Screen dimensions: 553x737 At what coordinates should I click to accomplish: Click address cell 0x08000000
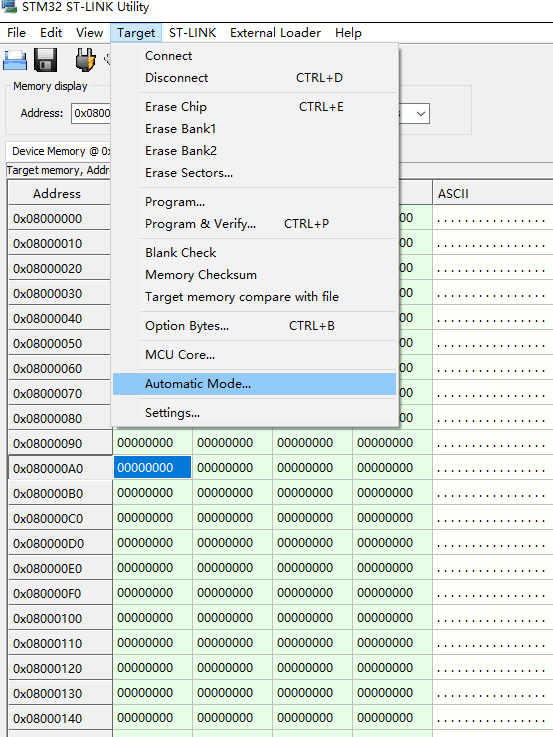pyautogui.click(x=60, y=219)
